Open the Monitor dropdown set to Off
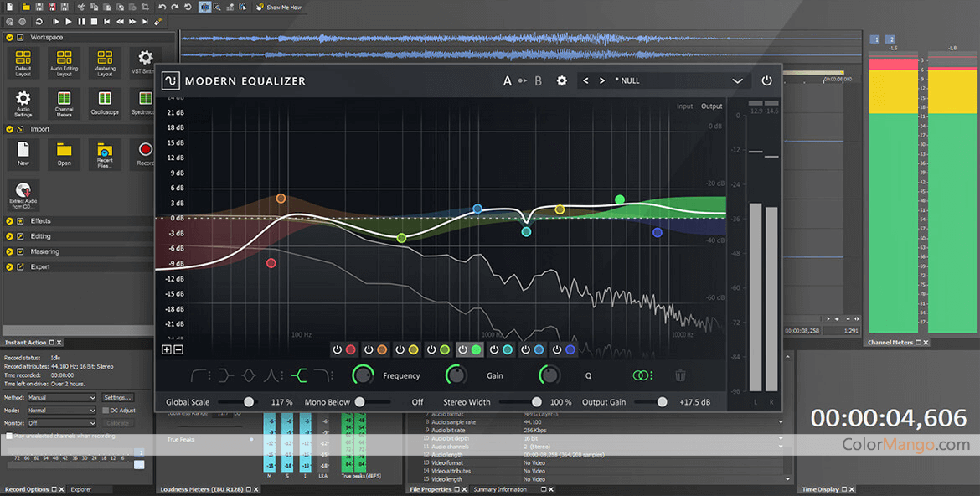 pyautogui.click(x=61, y=423)
